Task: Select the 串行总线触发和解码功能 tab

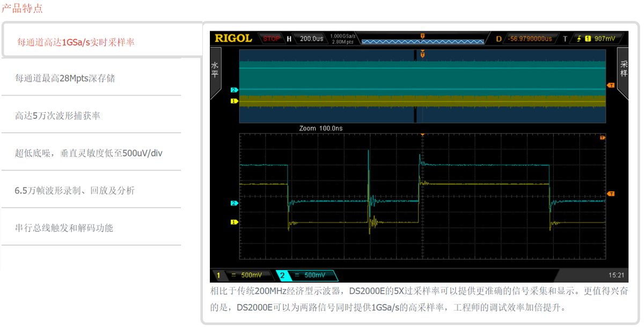Action: click(64, 228)
